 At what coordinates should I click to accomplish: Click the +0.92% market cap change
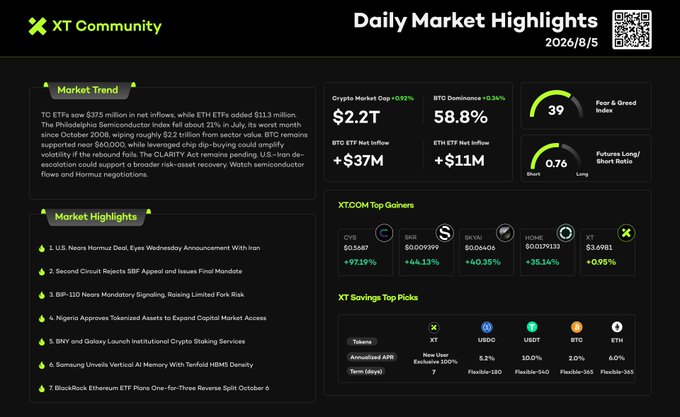pyautogui.click(x=402, y=98)
